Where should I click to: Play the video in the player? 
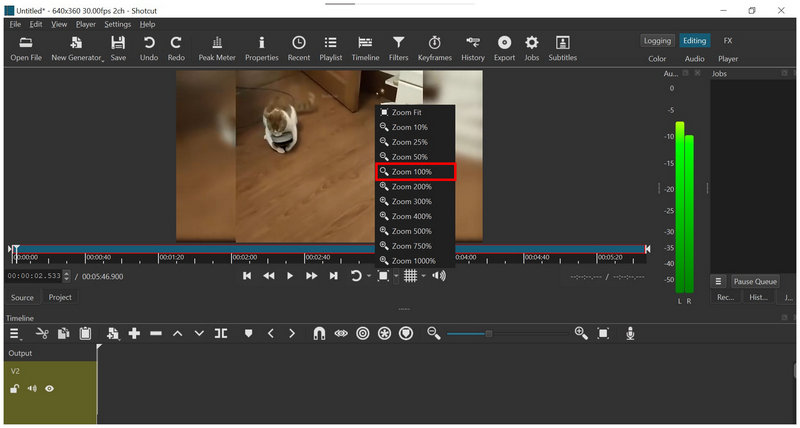[290, 276]
